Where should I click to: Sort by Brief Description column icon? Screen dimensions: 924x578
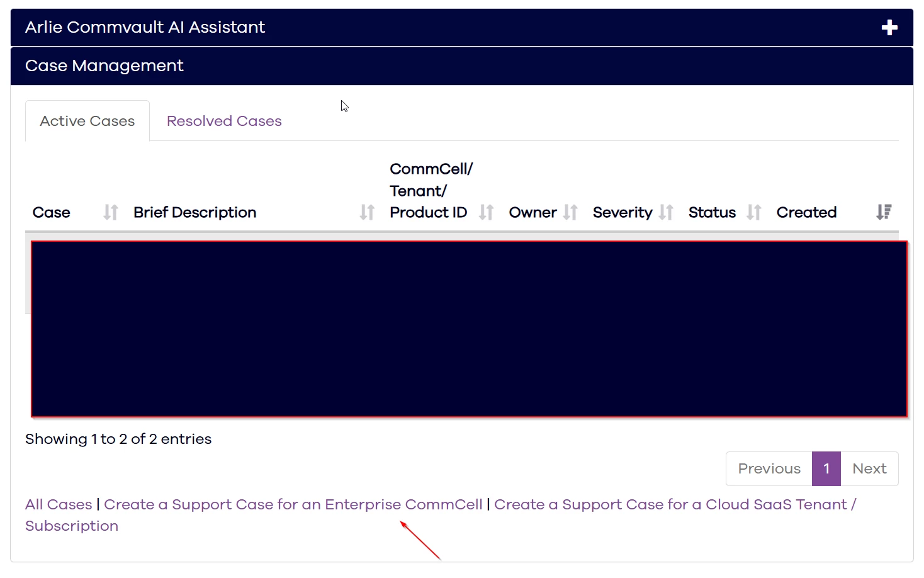click(x=367, y=212)
